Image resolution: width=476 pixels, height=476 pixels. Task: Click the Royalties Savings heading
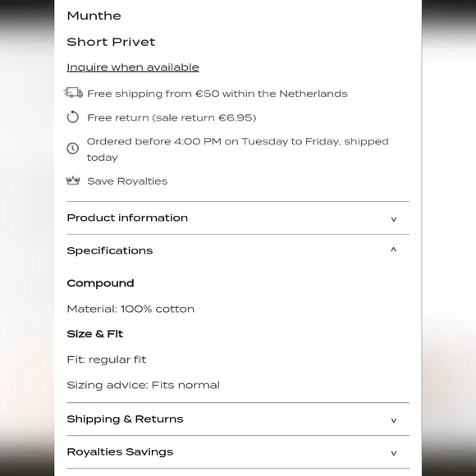pyautogui.click(x=120, y=451)
